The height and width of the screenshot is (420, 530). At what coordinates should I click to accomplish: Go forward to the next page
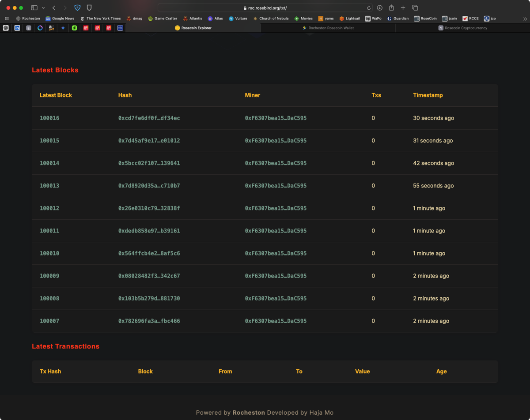pos(65,8)
